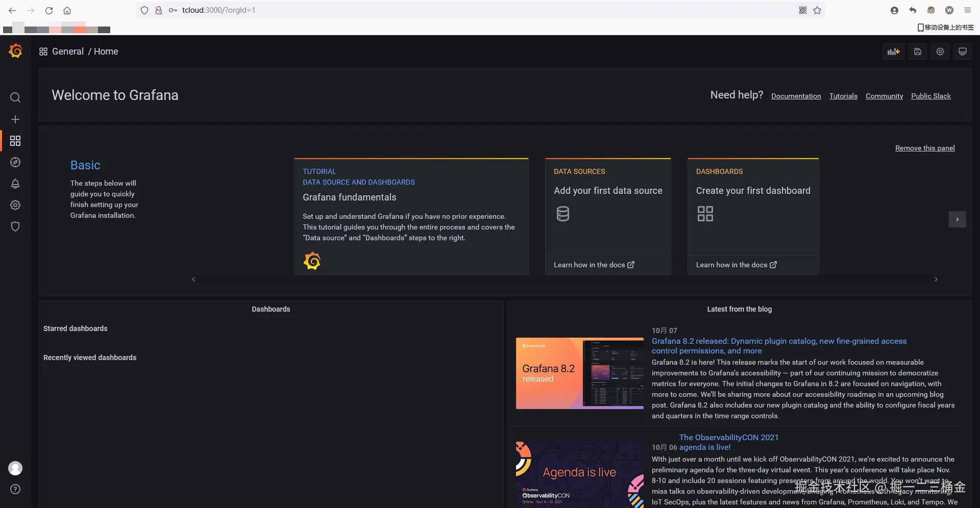The height and width of the screenshot is (508, 980).
Task: Open the browser hamburger menu
Action: [968, 10]
